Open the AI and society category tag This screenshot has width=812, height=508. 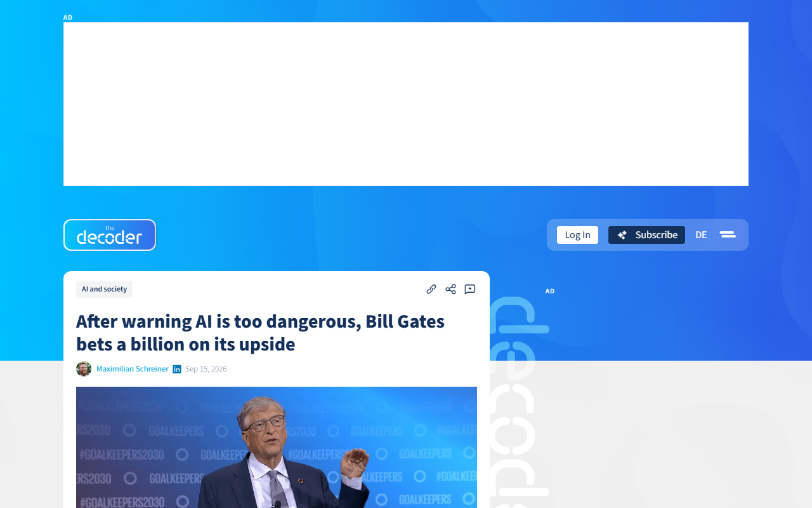[x=104, y=290]
